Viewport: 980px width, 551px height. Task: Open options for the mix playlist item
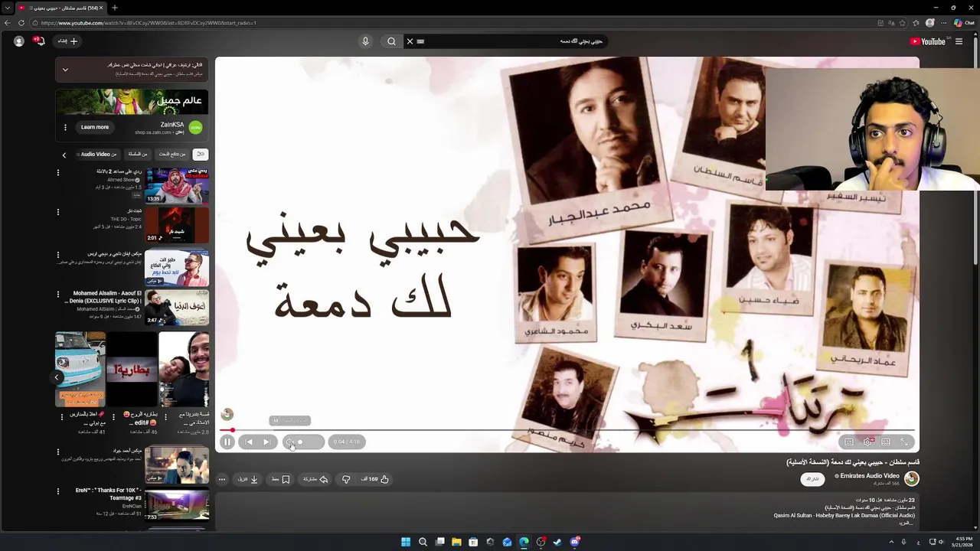pos(57,255)
